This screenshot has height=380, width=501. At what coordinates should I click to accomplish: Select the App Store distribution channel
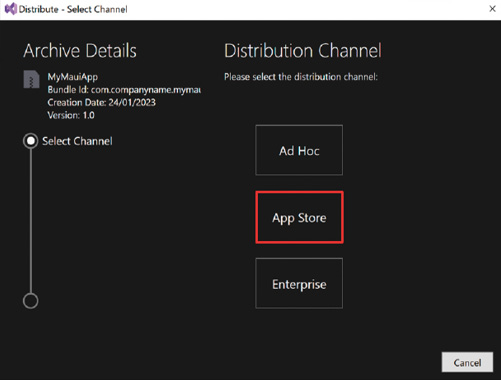point(299,217)
